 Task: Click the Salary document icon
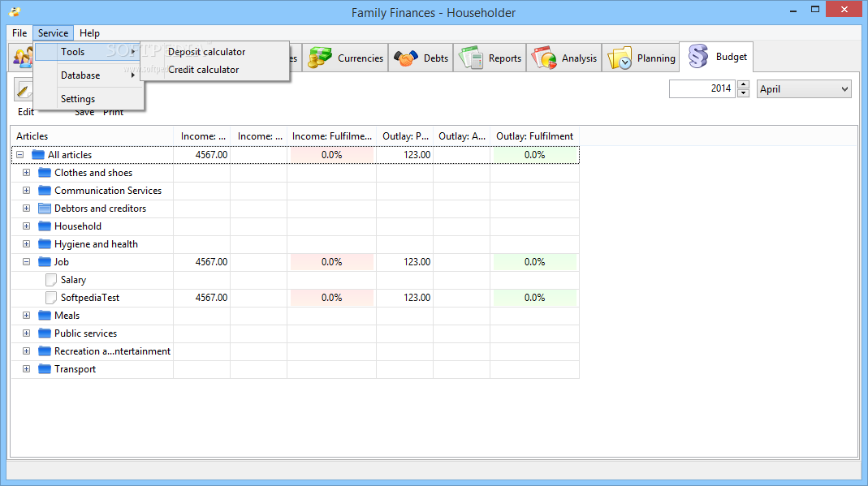coord(51,280)
